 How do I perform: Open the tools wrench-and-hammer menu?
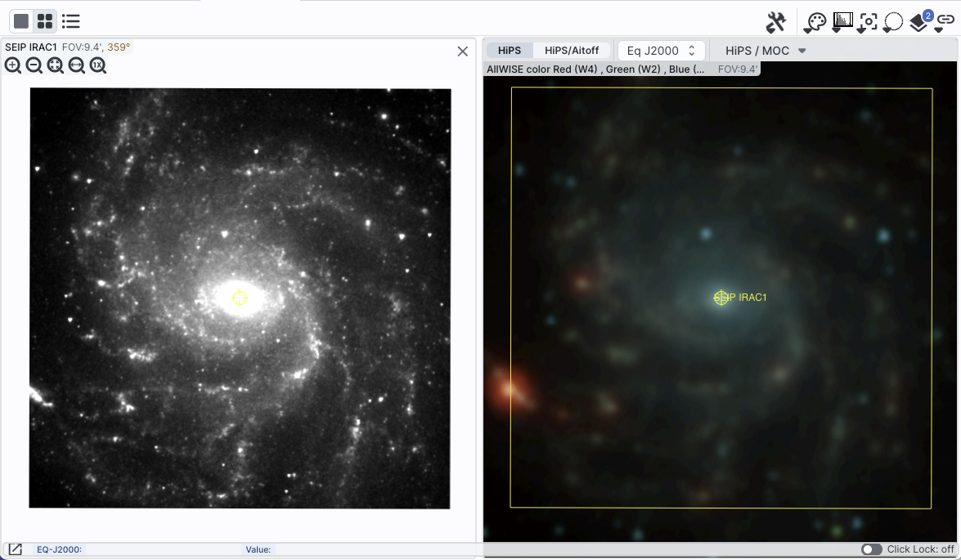776,23
